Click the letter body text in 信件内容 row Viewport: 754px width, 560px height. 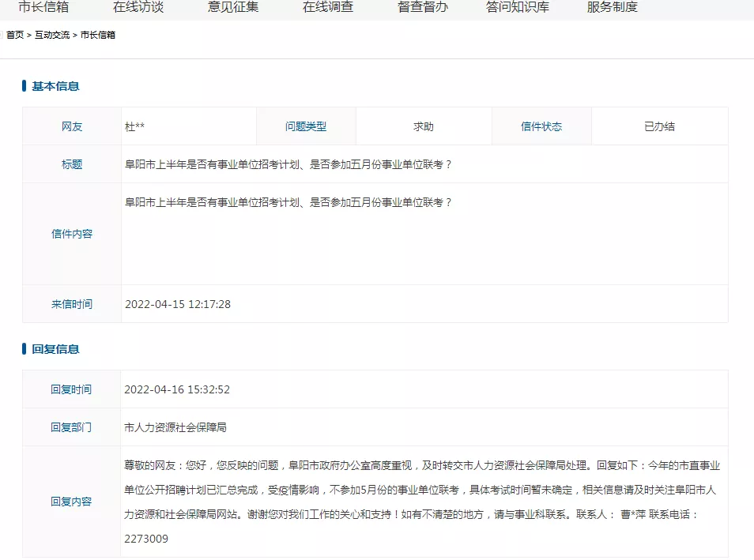[288, 202]
